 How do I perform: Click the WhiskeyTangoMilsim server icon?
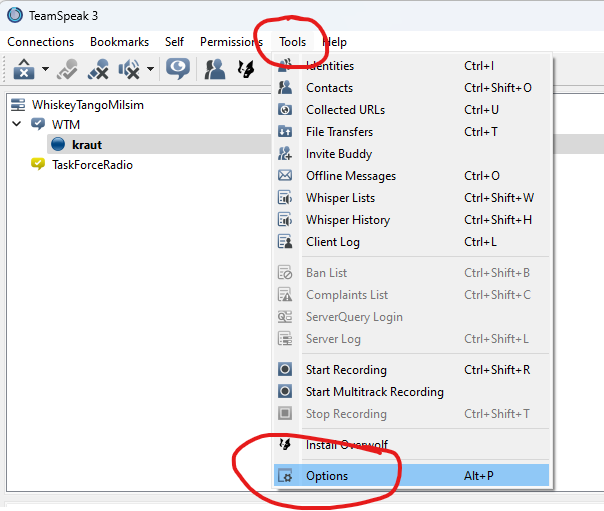click(18, 104)
